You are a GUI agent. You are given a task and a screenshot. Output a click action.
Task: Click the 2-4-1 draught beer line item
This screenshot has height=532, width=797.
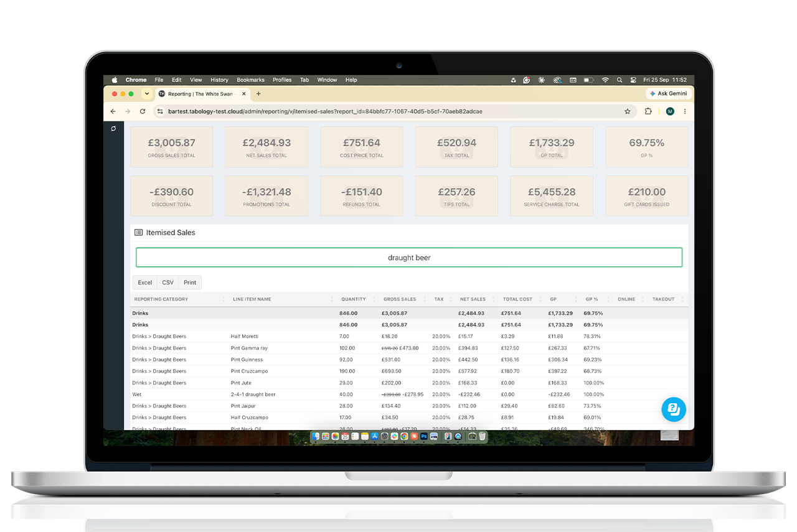pos(253,394)
